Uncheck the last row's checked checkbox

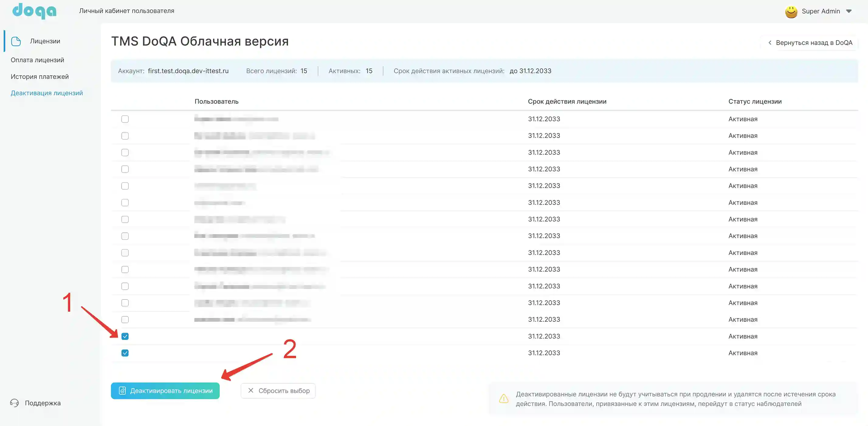125,353
